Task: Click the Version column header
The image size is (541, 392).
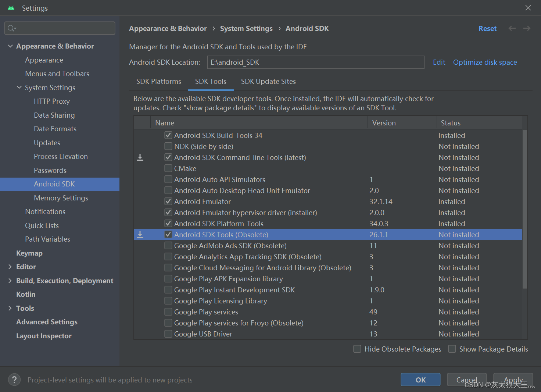Action: 402,123
